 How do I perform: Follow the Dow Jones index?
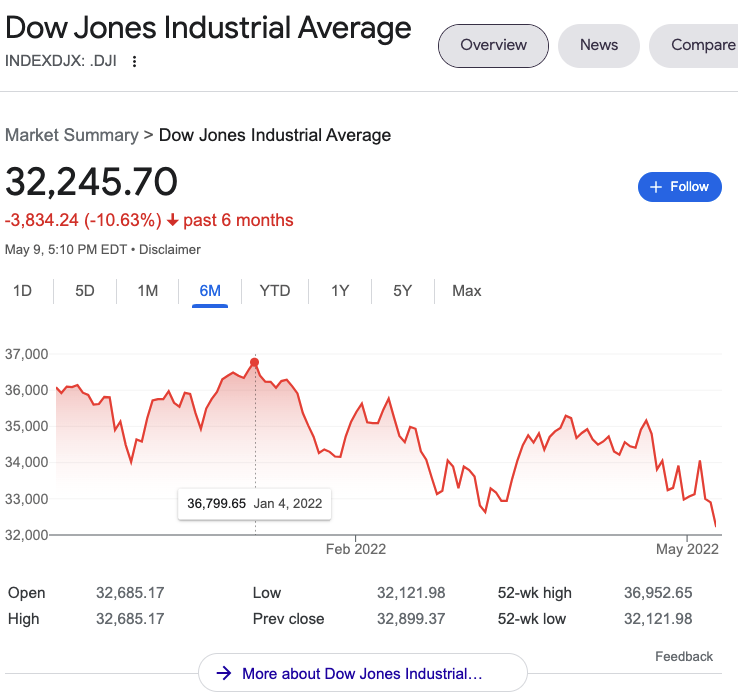tap(680, 187)
